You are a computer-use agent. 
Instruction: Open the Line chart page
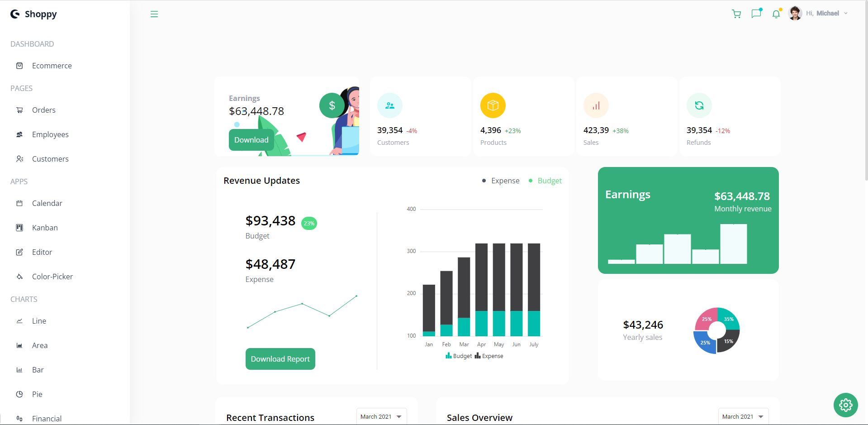tap(39, 321)
